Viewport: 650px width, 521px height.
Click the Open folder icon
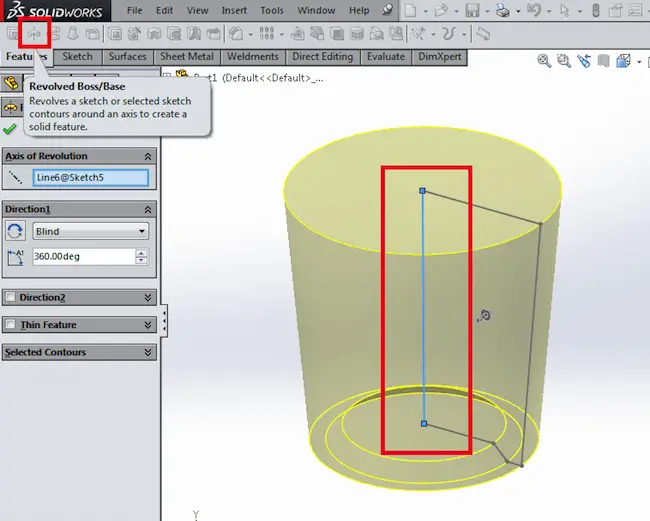click(441, 10)
